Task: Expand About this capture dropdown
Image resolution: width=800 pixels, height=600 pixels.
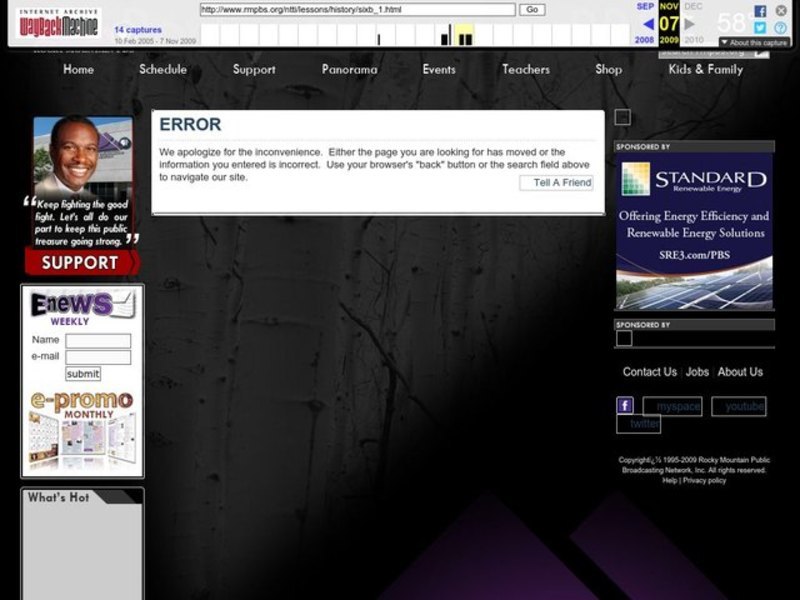Action: pos(755,43)
